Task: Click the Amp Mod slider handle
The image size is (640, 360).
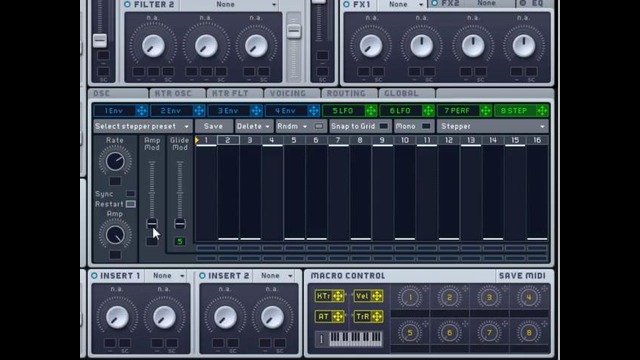Action: 152,223
